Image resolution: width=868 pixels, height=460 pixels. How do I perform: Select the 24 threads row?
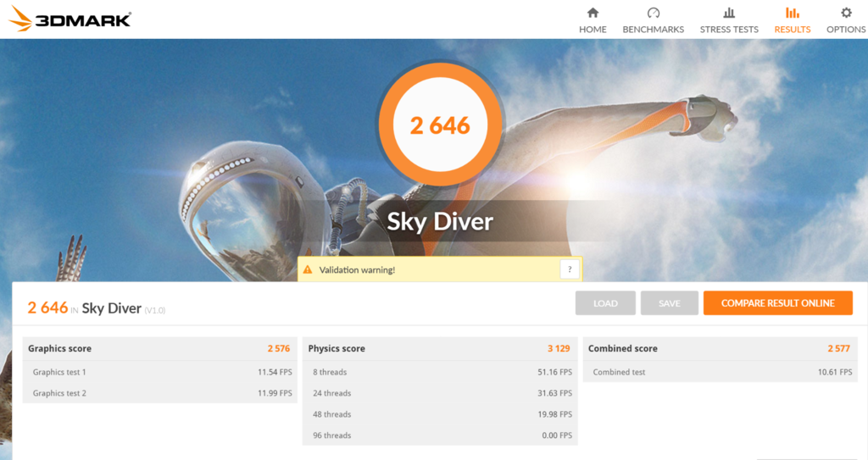440,393
